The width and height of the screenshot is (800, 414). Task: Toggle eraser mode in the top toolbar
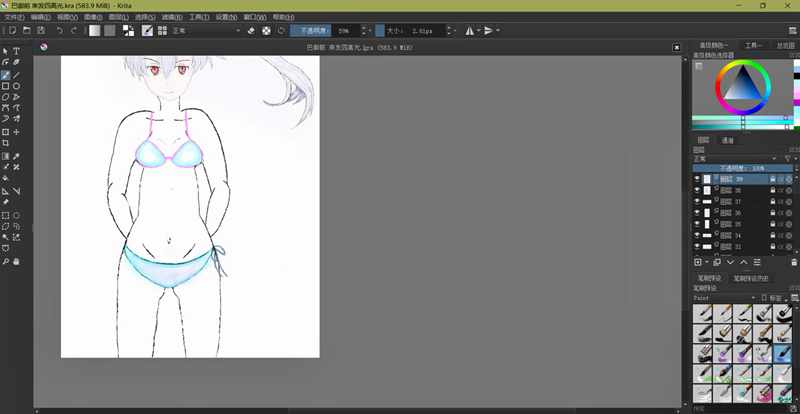pyautogui.click(x=251, y=31)
